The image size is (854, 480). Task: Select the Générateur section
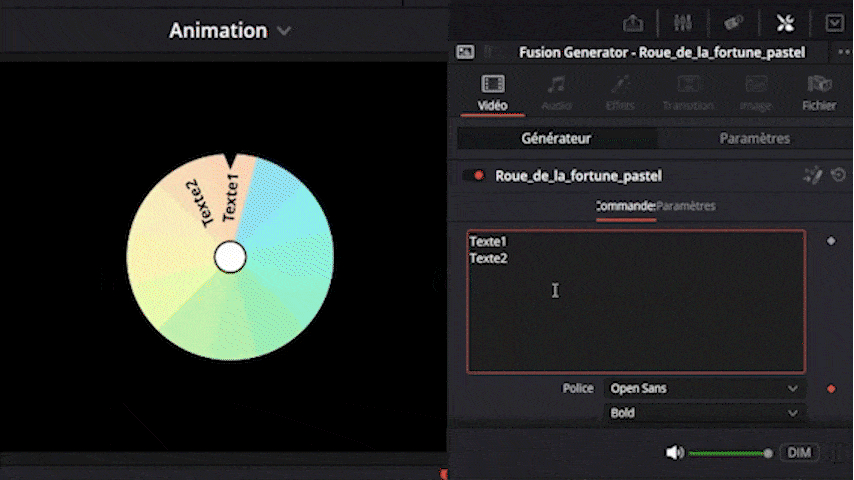coord(556,138)
